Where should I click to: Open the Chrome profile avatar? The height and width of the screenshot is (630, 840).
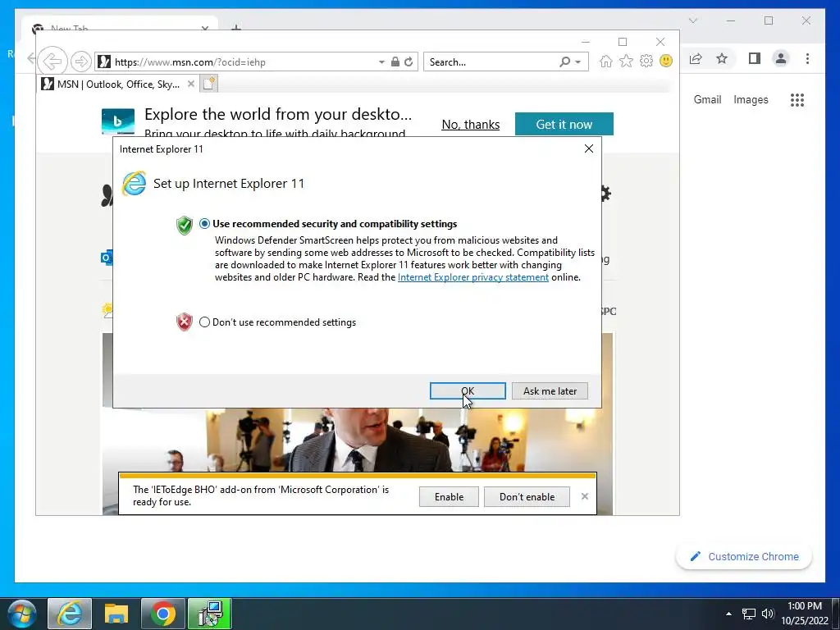coord(781,58)
